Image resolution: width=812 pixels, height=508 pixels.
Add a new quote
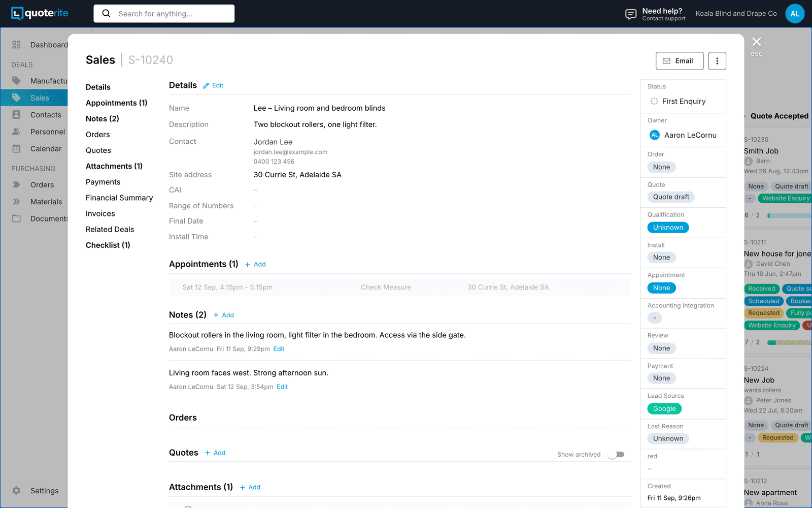pos(215,453)
